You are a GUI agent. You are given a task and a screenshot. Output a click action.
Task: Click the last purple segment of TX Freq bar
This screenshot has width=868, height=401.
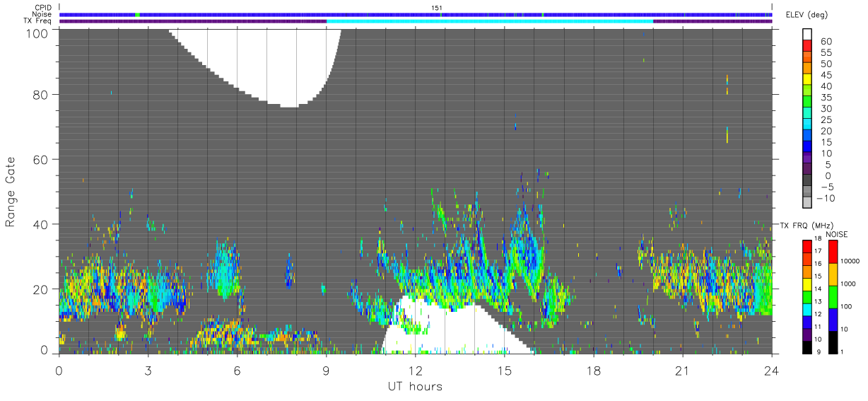[712, 21]
